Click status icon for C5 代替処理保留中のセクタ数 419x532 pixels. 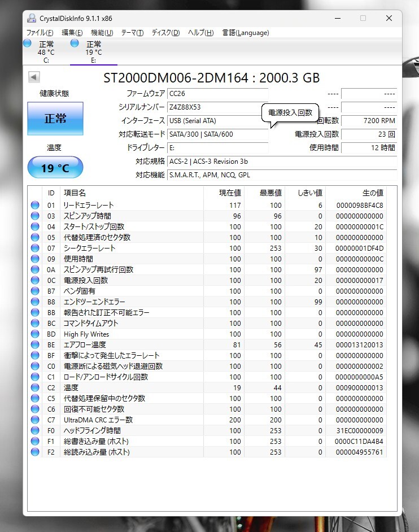click(35, 398)
